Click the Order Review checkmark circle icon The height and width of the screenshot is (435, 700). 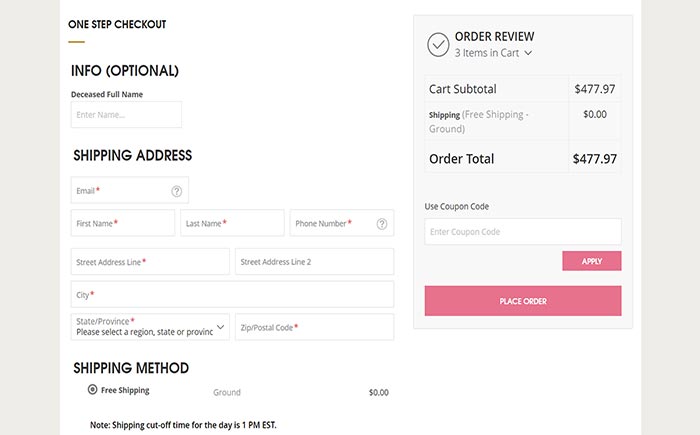(438, 45)
